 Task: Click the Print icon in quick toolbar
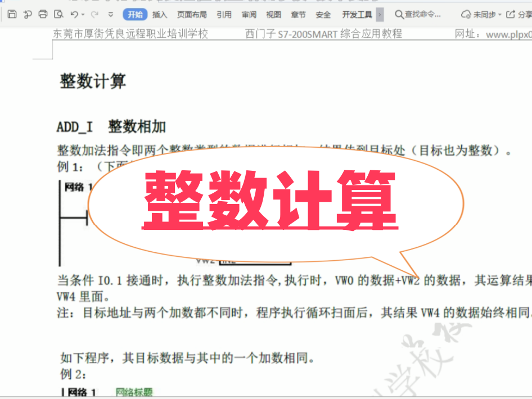[43, 15]
